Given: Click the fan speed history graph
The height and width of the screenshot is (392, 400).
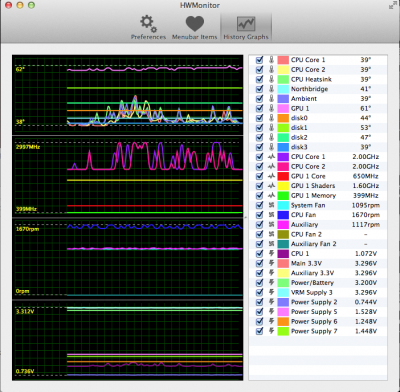Looking at the screenshot, I should click(128, 259).
